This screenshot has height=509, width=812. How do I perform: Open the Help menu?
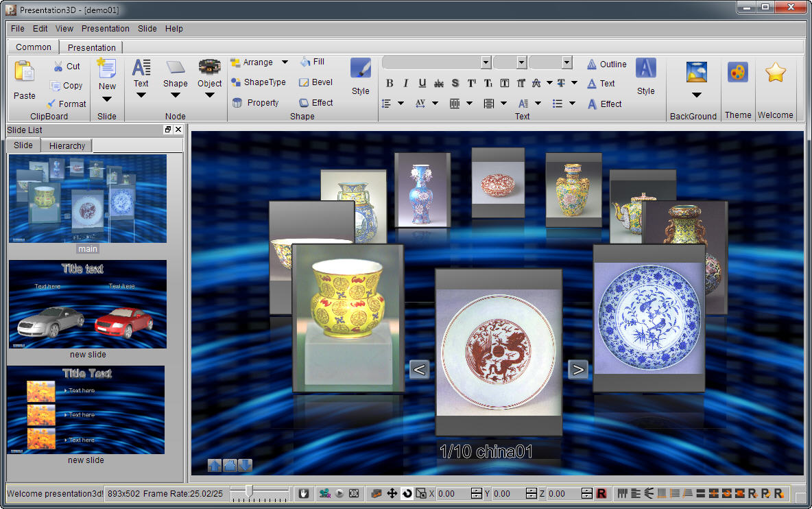click(174, 29)
